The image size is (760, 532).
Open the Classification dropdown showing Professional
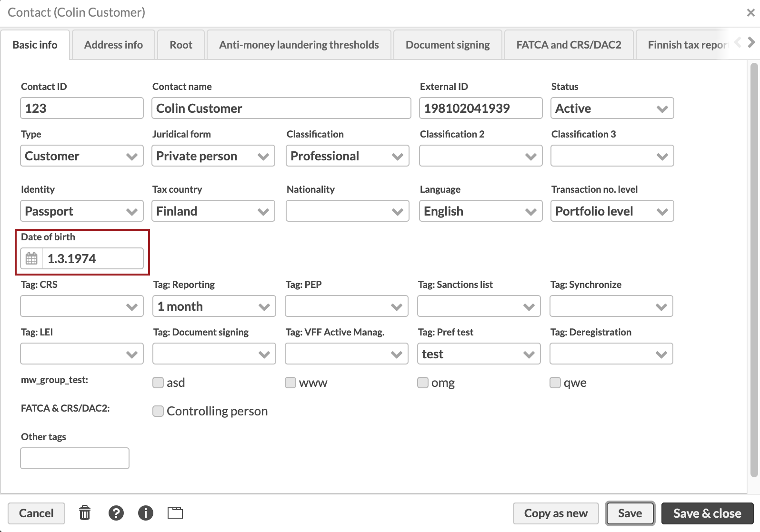348,156
